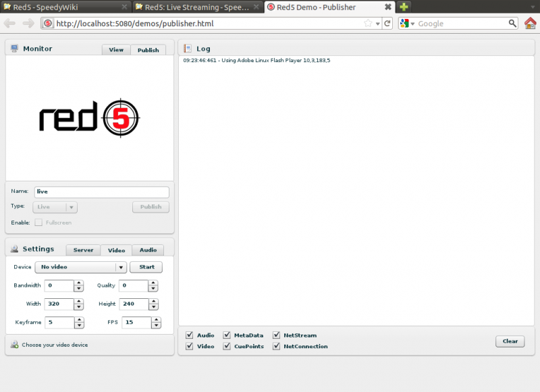The height and width of the screenshot is (392, 540).
Task: Switch to the Publish tab in Monitor
Action: [x=148, y=49]
